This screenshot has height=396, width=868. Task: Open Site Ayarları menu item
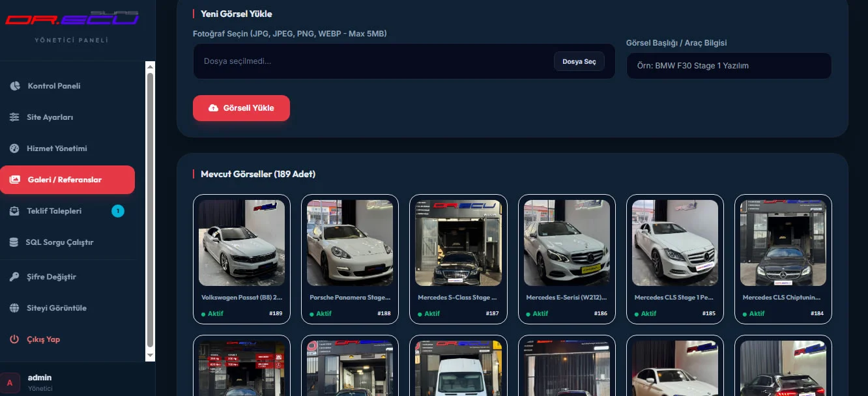coord(67,117)
